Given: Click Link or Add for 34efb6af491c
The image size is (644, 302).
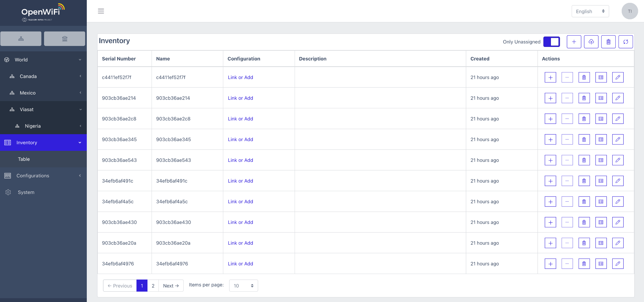Looking at the screenshot, I should point(240,181).
